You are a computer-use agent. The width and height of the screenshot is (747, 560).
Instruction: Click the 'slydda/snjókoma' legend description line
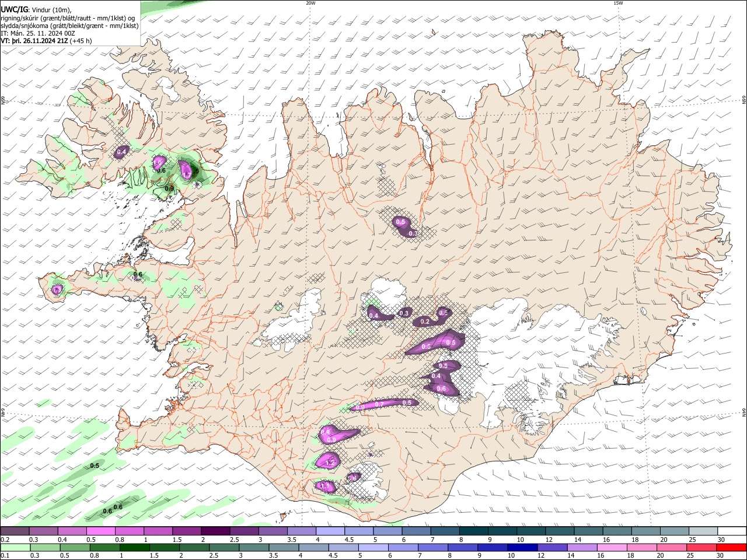(x=69, y=26)
